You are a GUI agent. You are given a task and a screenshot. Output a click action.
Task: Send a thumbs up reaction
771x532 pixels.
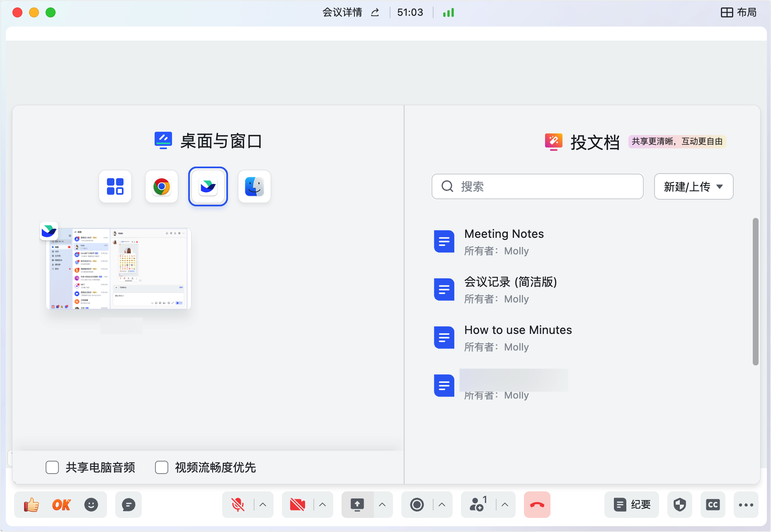(30, 505)
